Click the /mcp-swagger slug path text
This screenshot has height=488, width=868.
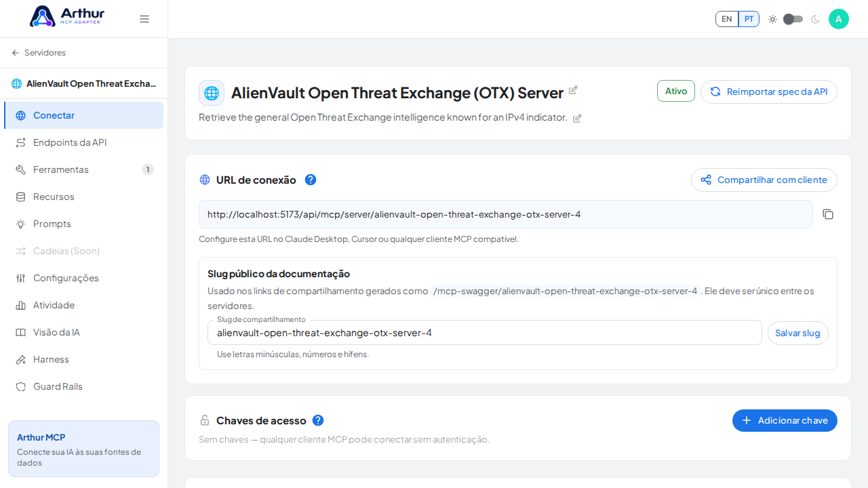point(566,291)
